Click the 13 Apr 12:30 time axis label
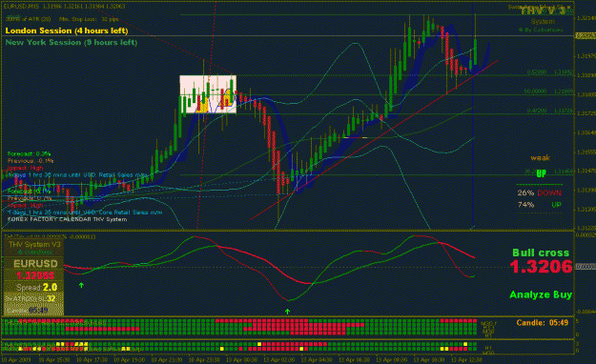The height and width of the screenshot is (364, 596). click(466, 359)
